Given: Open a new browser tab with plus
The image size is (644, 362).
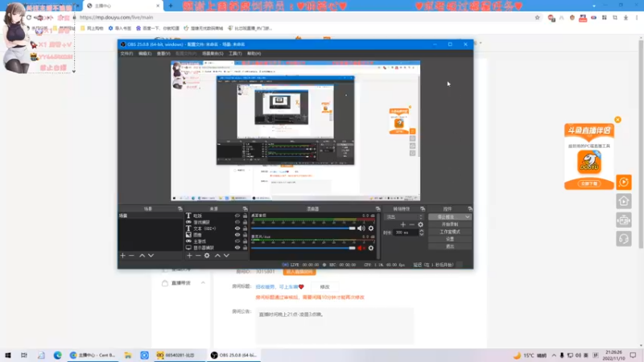Looking at the screenshot, I should coord(171,6).
